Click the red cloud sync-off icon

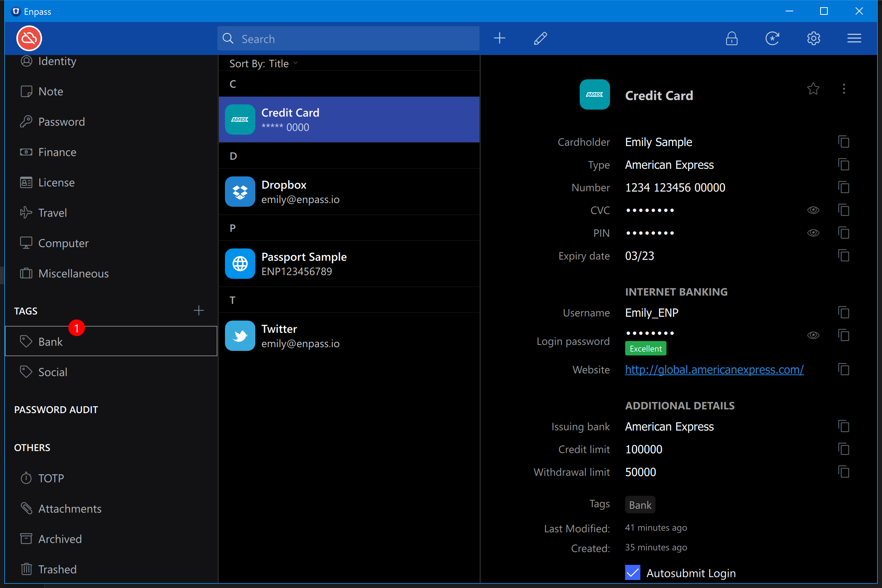(29, 38)
